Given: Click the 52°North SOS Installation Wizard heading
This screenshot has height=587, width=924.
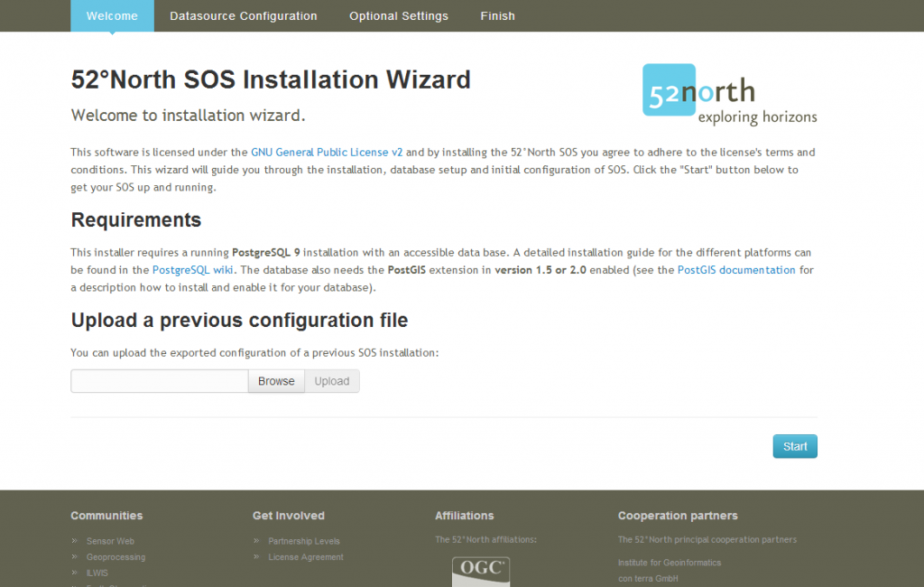Looking at the screenshot, I should 271,79.
